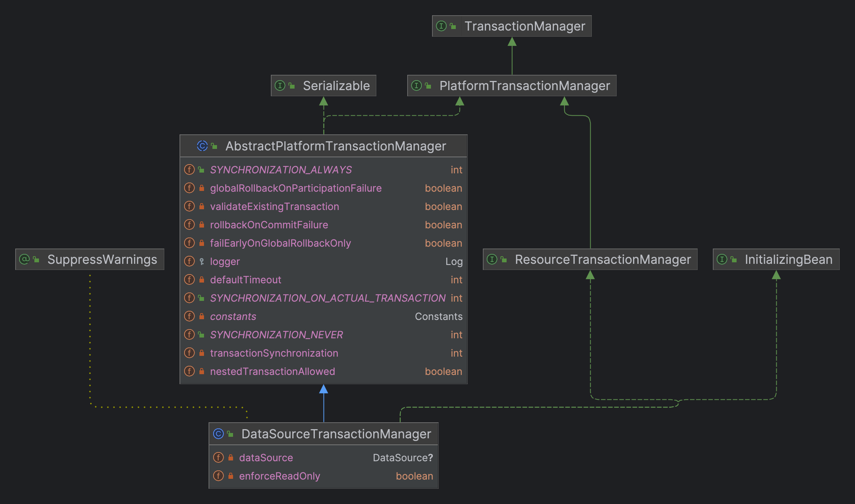855x504 pixels.
Task: Click the interface icon beside ResourceTransactionManager
Action: pyautogui.click(x=492, y=259)
